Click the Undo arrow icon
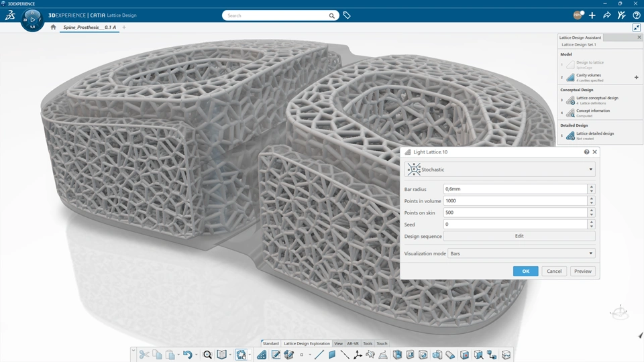The width and height of the screenshot is (644, 362). point(188,355)
